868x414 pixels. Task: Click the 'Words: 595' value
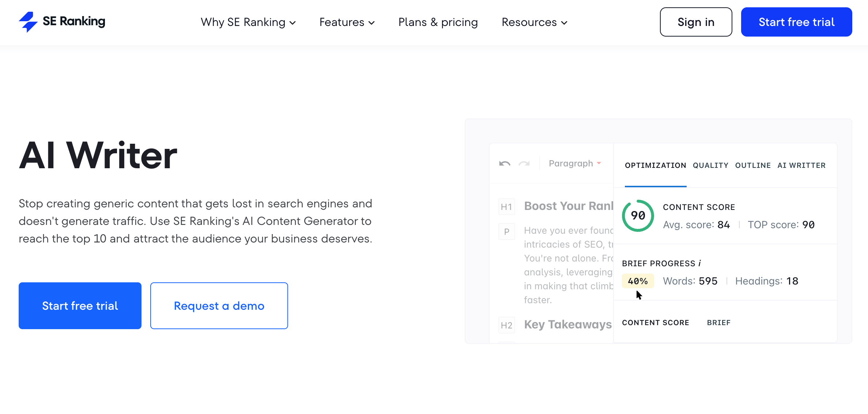pos(690,281)
